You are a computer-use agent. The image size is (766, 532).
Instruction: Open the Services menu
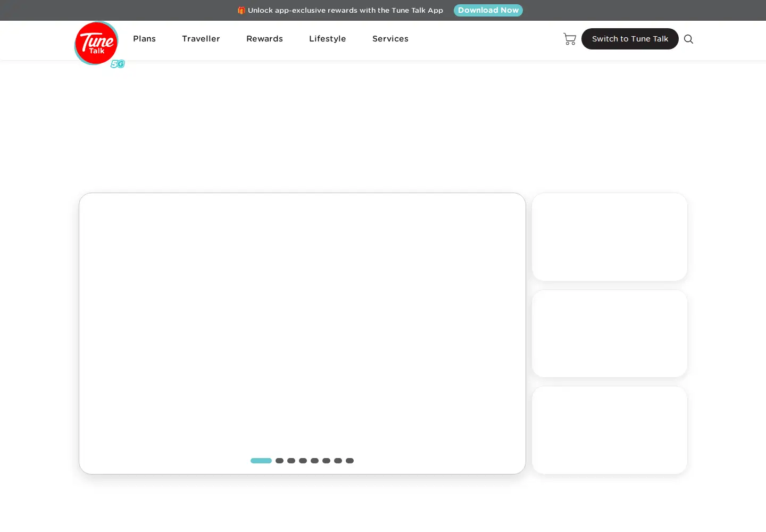coord(390,39)
